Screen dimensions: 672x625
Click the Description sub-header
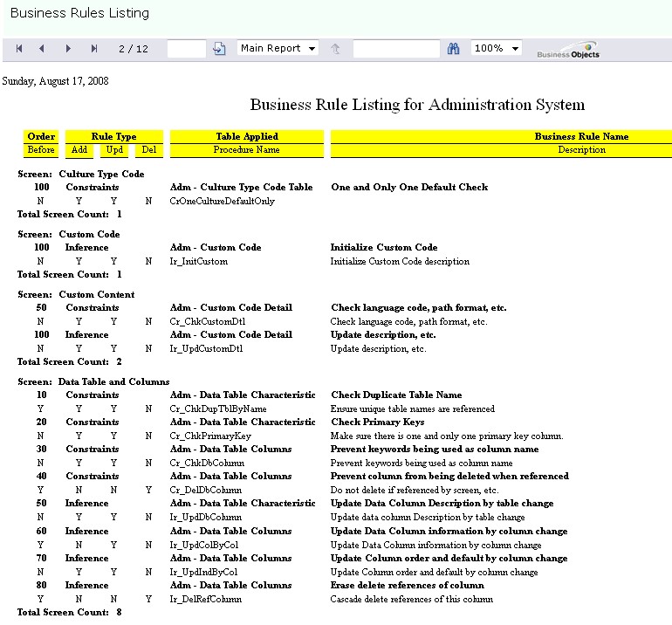(x=581, y=150)
